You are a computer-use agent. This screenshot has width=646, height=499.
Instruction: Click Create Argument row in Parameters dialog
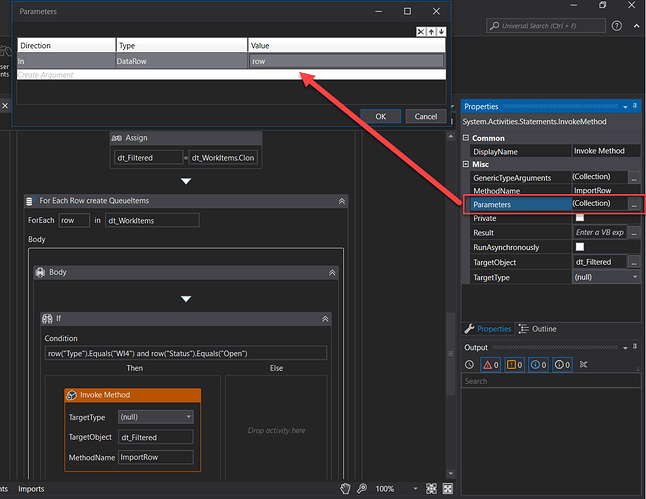pos(231,75)
